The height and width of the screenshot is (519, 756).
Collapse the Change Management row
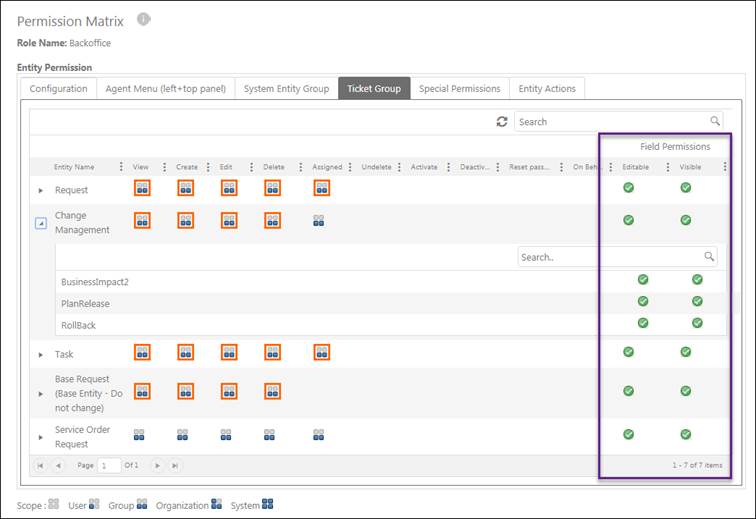[x=41, y=224]
